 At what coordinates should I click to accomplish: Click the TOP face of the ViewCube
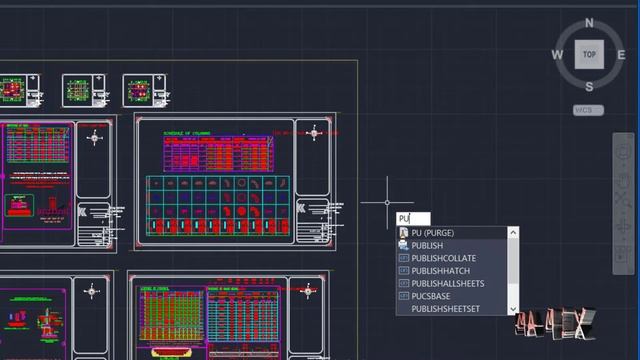pos(589,54)
